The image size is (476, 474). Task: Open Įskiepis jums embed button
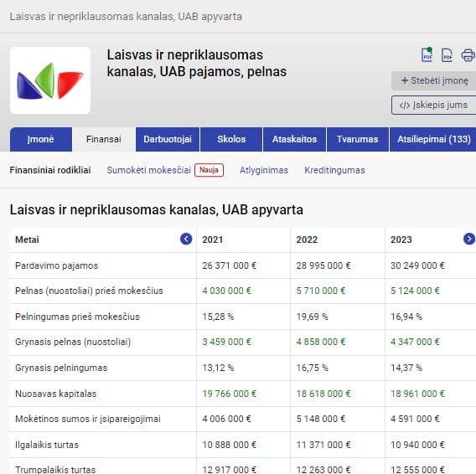click(434, 105)
